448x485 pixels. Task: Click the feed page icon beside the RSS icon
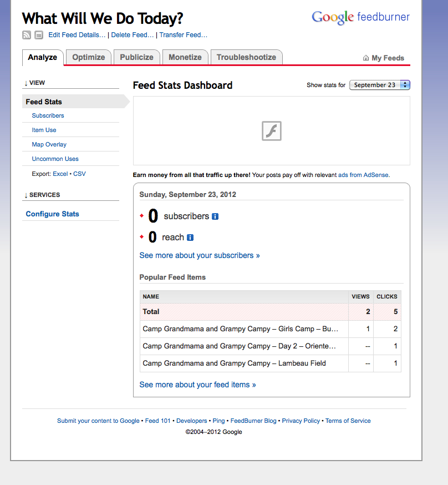coord(39,35)
